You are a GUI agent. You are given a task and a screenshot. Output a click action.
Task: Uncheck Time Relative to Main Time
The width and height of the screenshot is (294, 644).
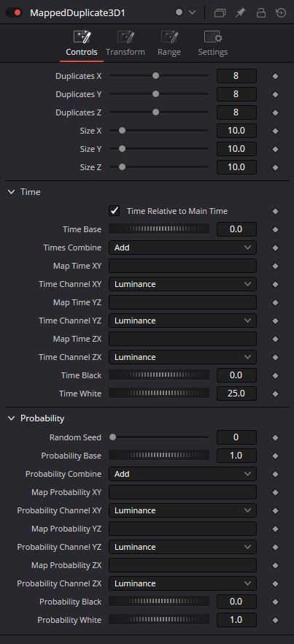(x=114, y=211)
